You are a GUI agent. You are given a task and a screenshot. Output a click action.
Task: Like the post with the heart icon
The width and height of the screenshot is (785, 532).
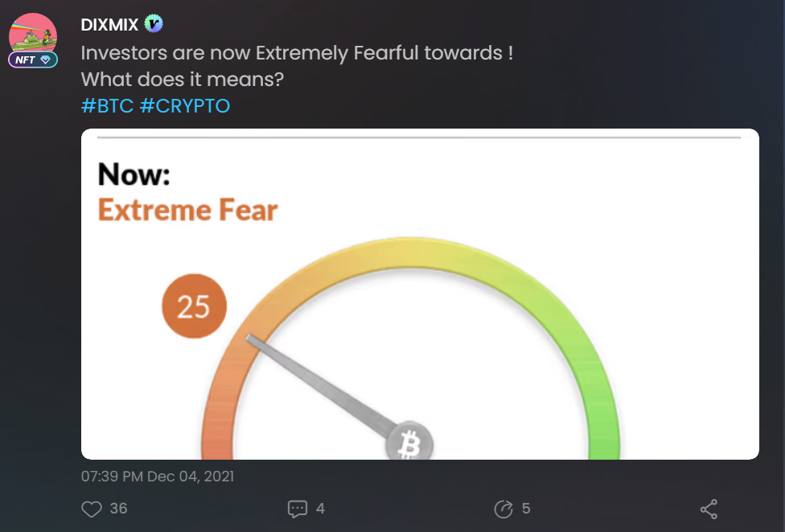[91, 509]
